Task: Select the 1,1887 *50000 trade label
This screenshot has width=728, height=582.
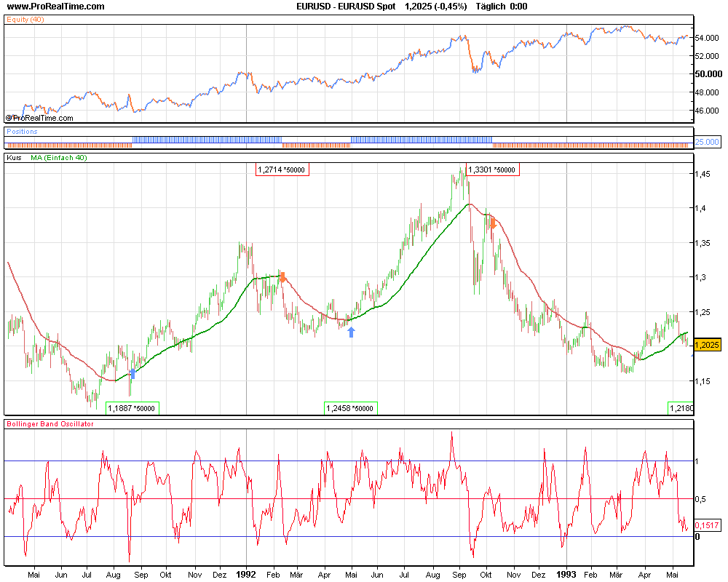Action: tap(132, 408)
